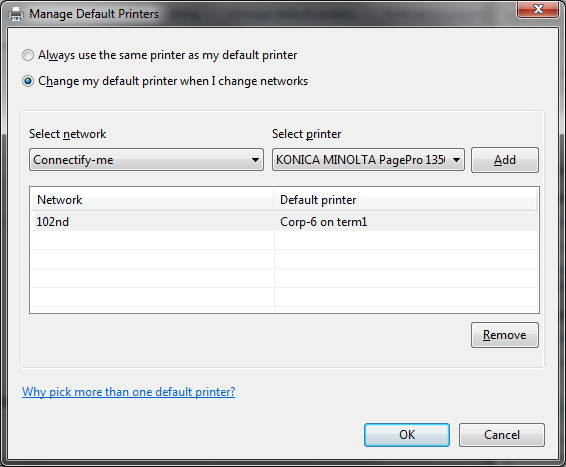The image size is (566, 467).
Task: Click the Default printer column header
Action: (x=405, y=200)
